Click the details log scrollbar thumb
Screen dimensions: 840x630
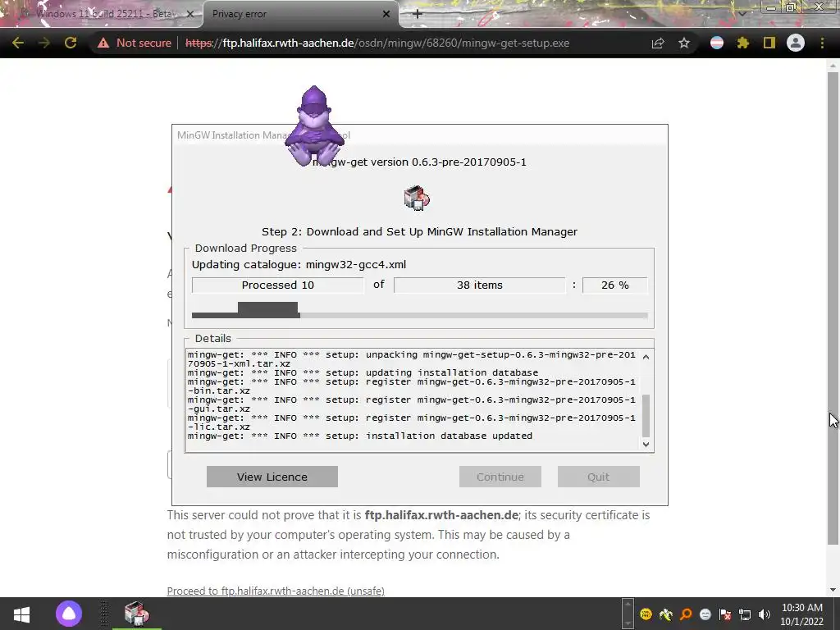coord(646,415)
